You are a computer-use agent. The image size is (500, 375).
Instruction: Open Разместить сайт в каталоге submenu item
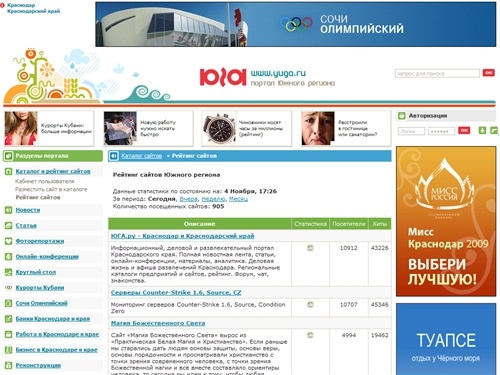tap(51, 189)
